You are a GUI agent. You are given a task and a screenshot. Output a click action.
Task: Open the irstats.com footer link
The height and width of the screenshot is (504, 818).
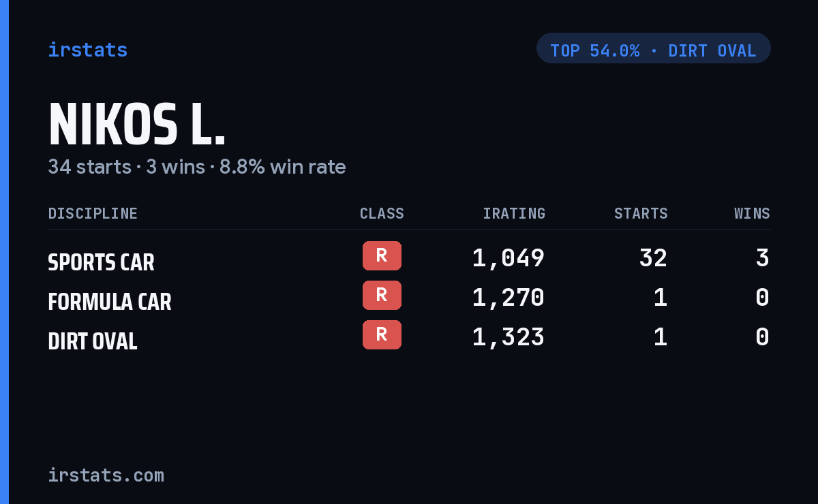(x=106, y=475)
